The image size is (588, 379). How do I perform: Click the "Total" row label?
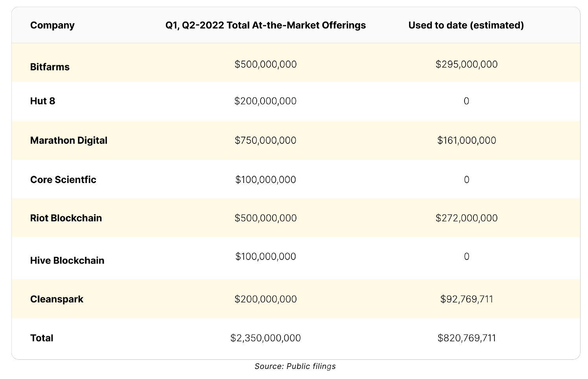point(42,338)
